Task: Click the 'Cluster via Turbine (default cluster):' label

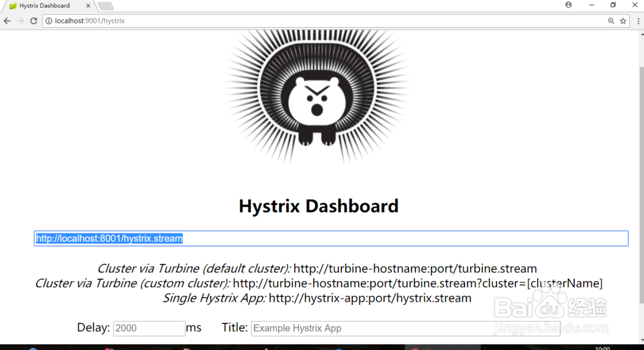Action: coord(194,269)
